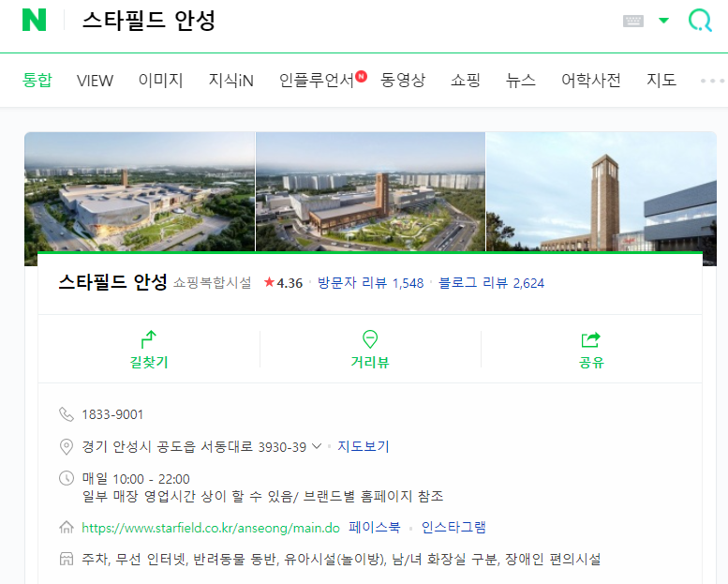Open the first aerial mall photo
Screen dimensions: 728x584
pyautogui.click(x=140, y=191)
